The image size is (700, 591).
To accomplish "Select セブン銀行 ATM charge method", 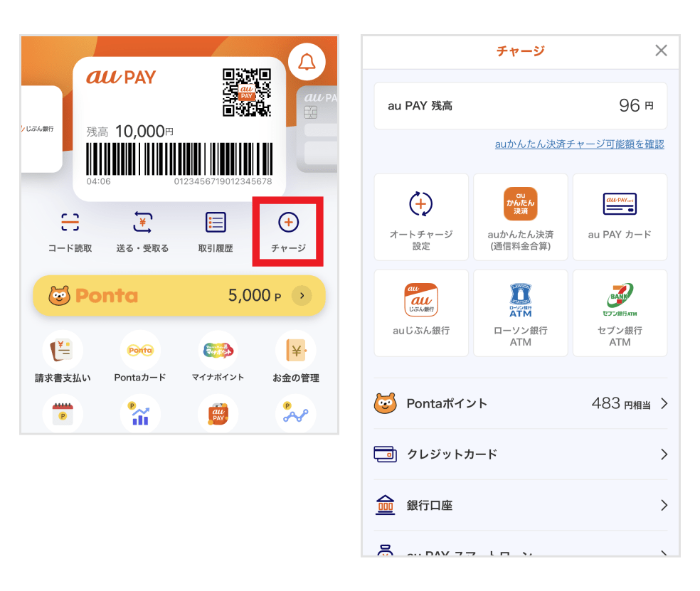I will click(x=620, y=313).
